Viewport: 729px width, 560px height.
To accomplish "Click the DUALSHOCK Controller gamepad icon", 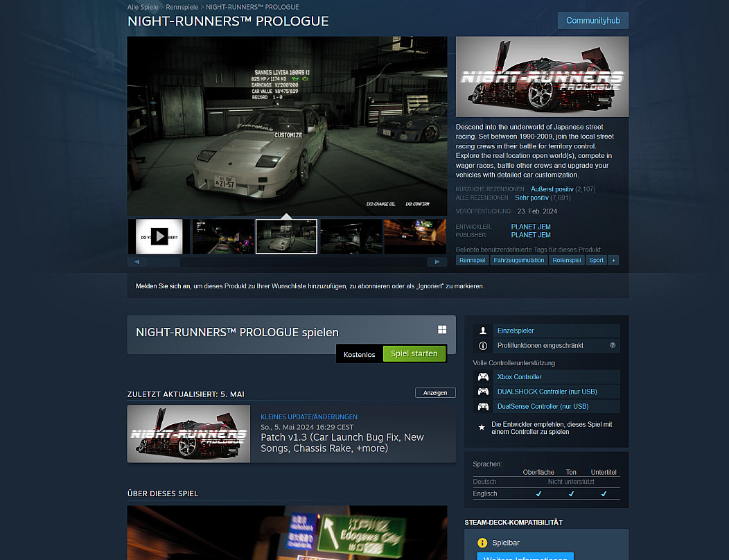I will coord(483,392).
